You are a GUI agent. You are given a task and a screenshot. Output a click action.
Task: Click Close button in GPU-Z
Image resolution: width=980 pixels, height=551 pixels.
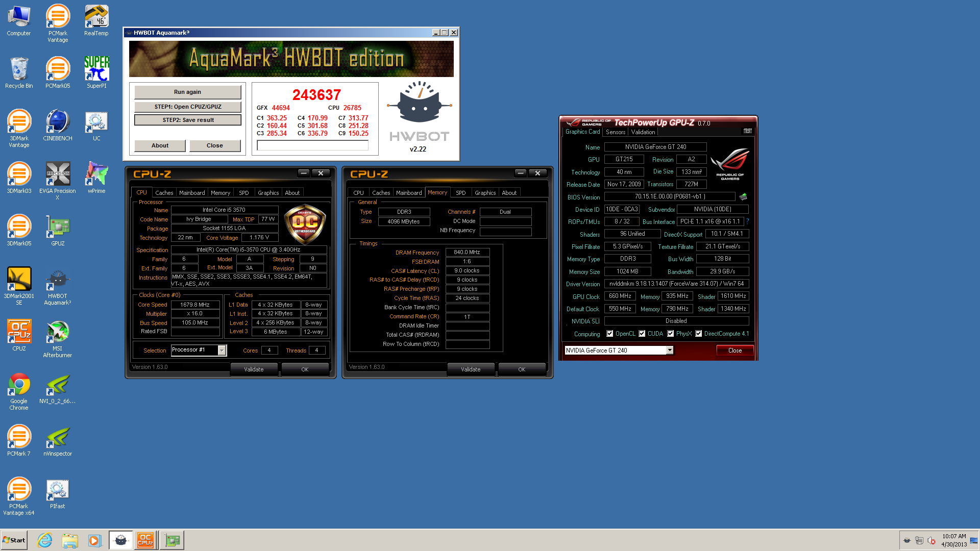pyautogui.click(x=735, y=350)
